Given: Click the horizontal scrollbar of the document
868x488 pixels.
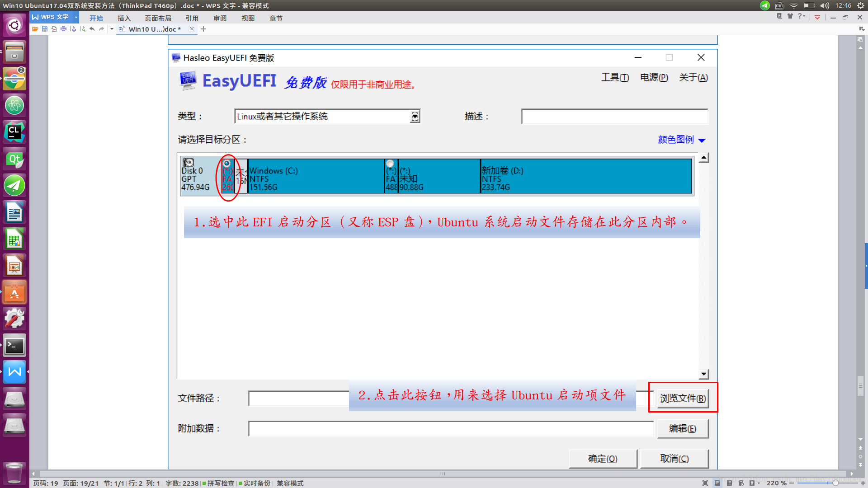Looking at the screenshot, I should pyautogui.click(x=443, y=474).
